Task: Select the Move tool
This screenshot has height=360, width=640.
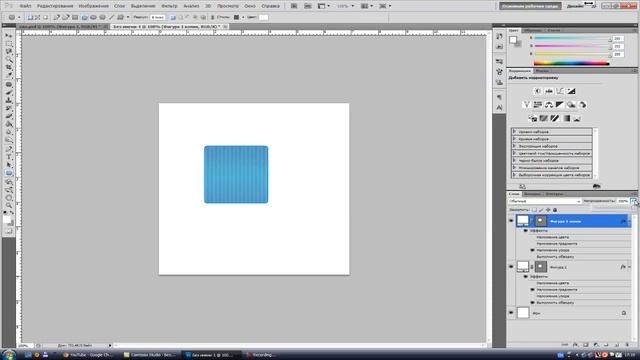Action: click(x=9, y=36)
